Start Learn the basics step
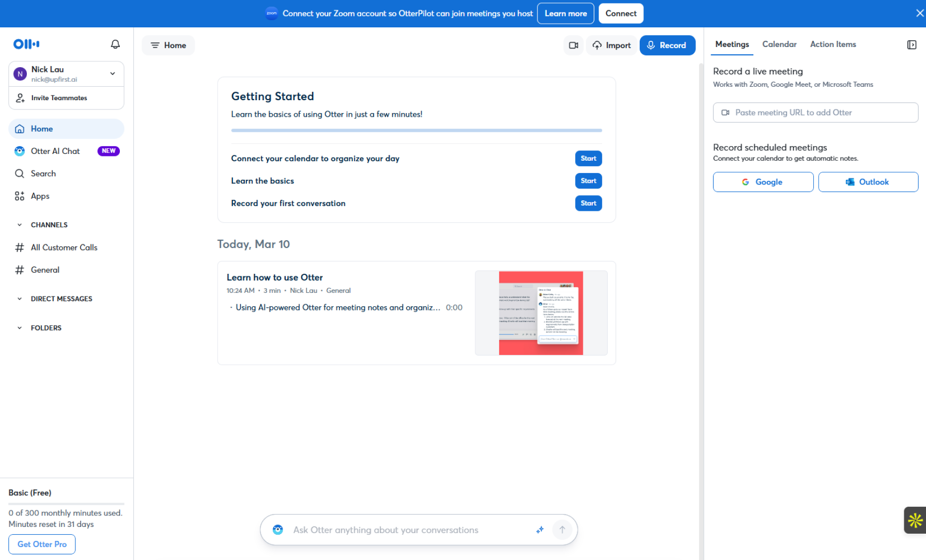The height and width of the screenshot is (560, 926). click(588, 181)
